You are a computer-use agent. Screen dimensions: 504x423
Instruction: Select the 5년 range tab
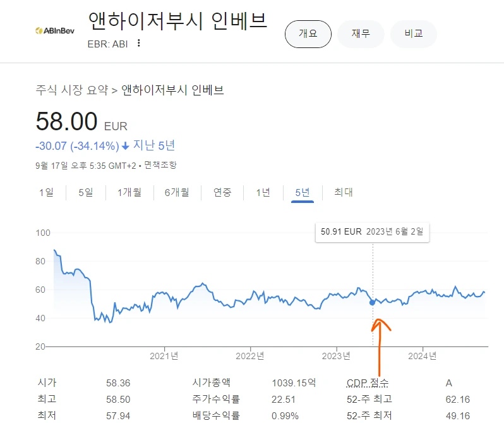pyautogui.click(x=302, y=192)
